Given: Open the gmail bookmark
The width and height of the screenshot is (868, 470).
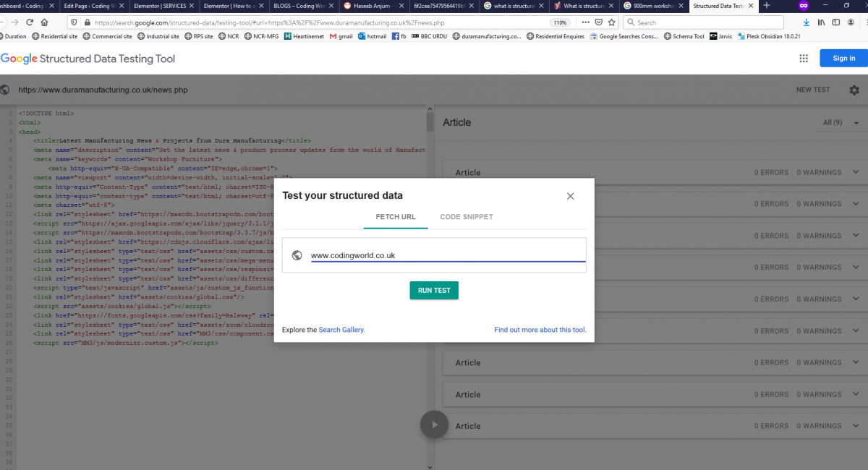Looking at the screenshot, I should point(341,36).
